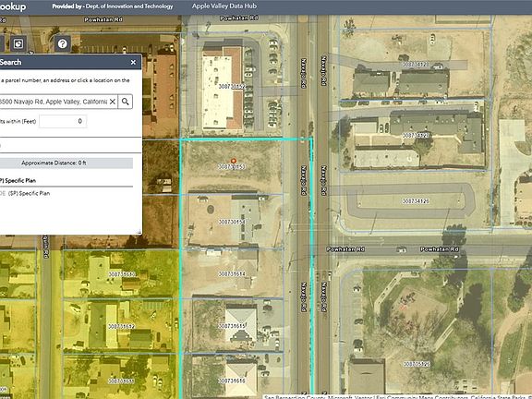The image size is (532, 399).
Task: Grab the Search panel resize handle corner
Action: (139, 232)
